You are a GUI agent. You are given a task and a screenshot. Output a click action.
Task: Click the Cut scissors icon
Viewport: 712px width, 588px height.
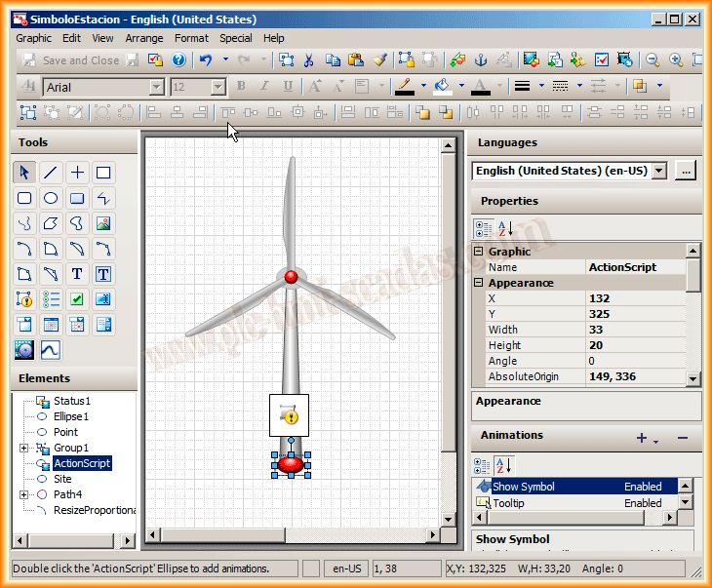[x=309, y=60]
